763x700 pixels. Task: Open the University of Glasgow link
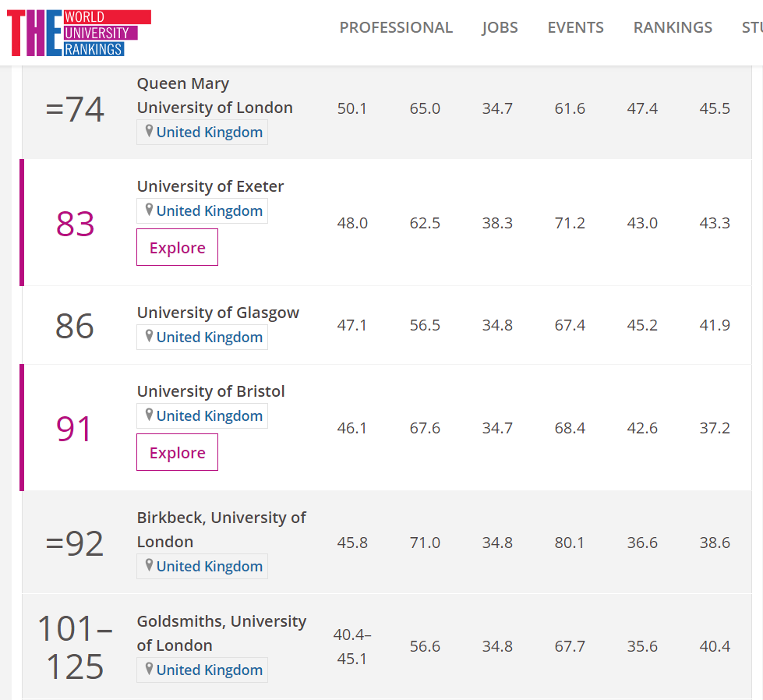[218, 313]
